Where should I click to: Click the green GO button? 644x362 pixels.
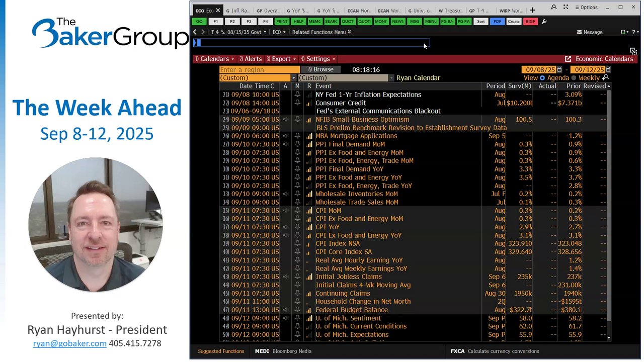click(199, 22)
